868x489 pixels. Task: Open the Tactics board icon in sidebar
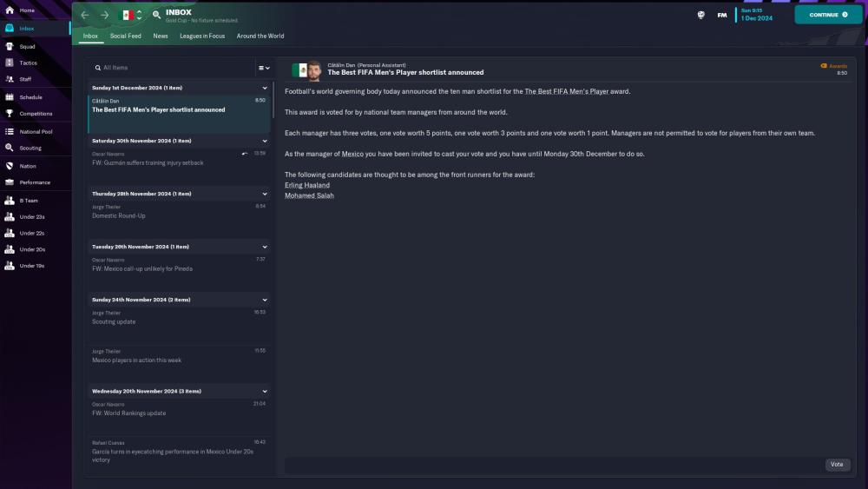coord(10,63)
